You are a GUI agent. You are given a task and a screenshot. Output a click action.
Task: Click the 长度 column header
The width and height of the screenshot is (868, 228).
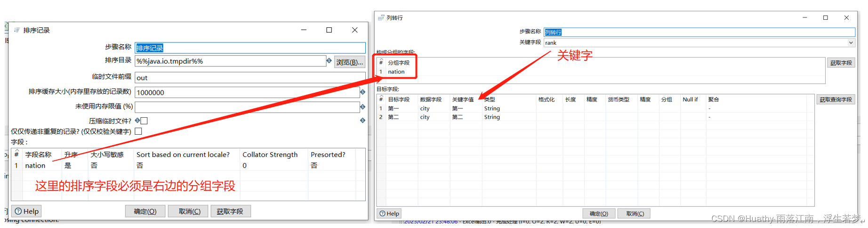pyautogui.click(x=571, y=99)
